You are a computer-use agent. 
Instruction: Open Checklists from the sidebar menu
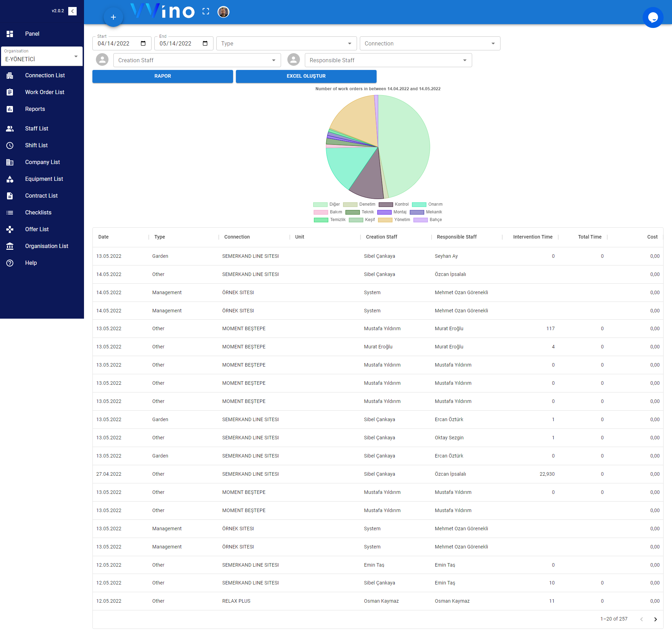point(38,212)
